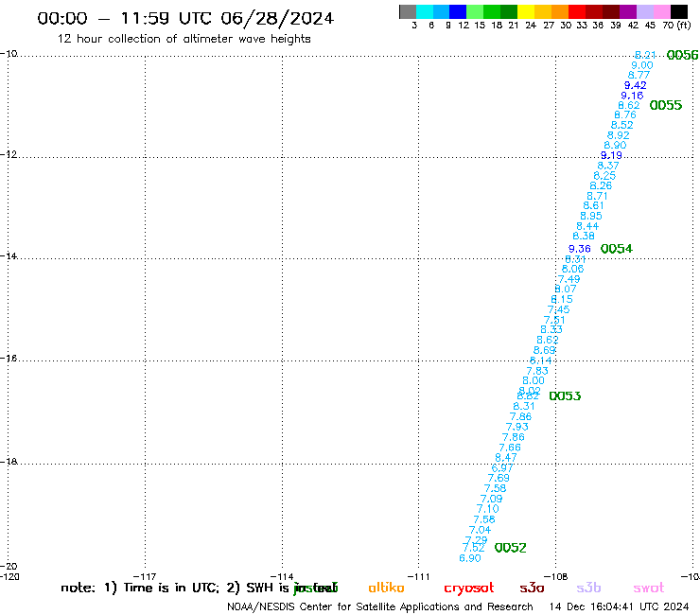Click the wave height value 6.97
Image resolution: width=700 pixels, height=615 pixels.
coord(502,468)
